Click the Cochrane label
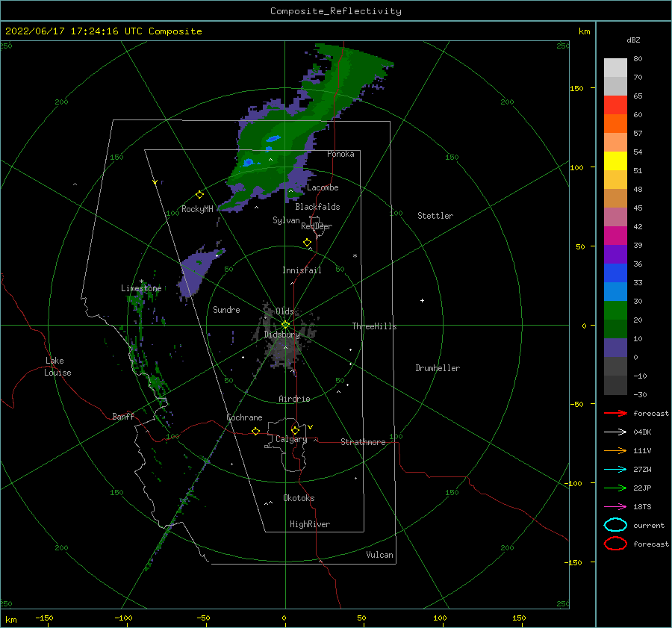Image resolution: width=672 pixels, height=628 pixels. pyautogui.click(x=244, y=417)
